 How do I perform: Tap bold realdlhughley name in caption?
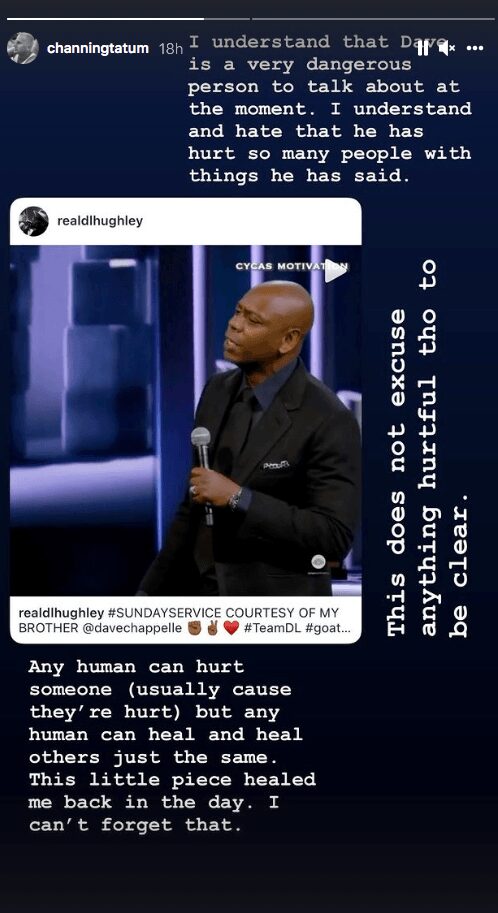click(x=61, y=613)
